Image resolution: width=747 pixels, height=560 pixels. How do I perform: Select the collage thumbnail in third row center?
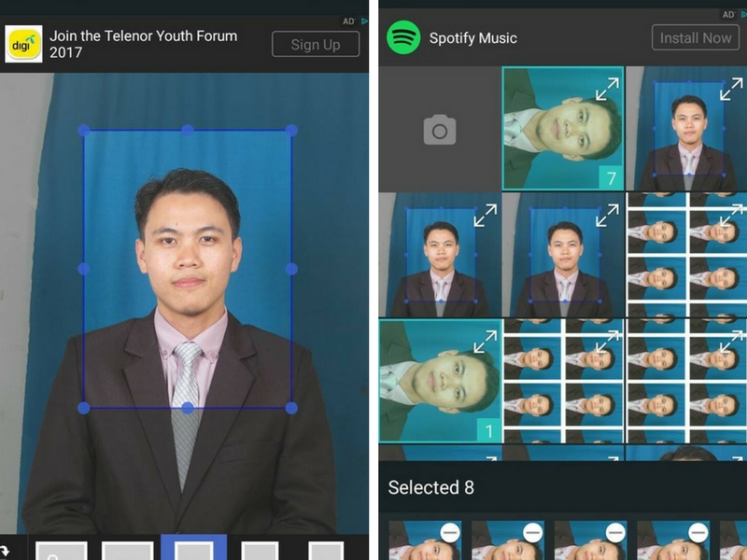563,381
